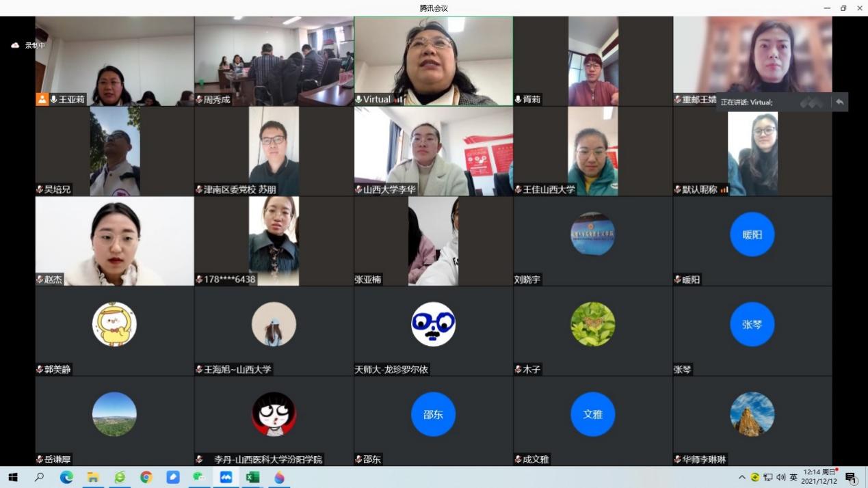
Task: Click the muted mic beside 赵杰
Action: 40,280
